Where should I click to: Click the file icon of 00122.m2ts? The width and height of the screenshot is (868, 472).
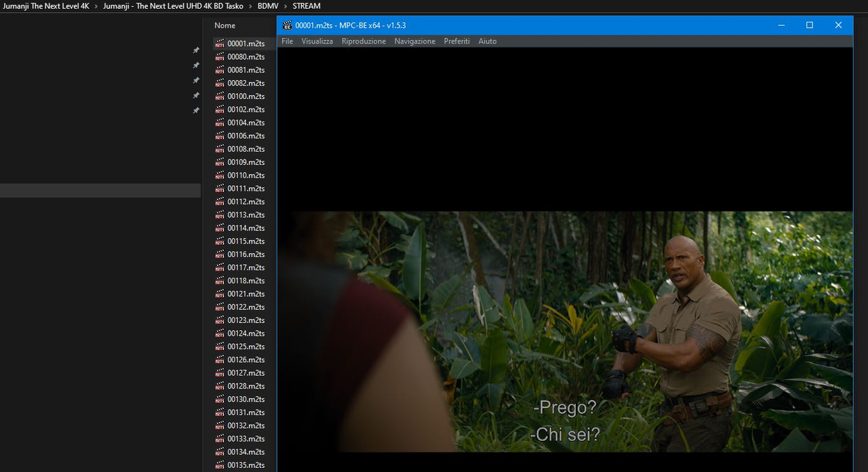pyautogui.click(x=220, y=307)
